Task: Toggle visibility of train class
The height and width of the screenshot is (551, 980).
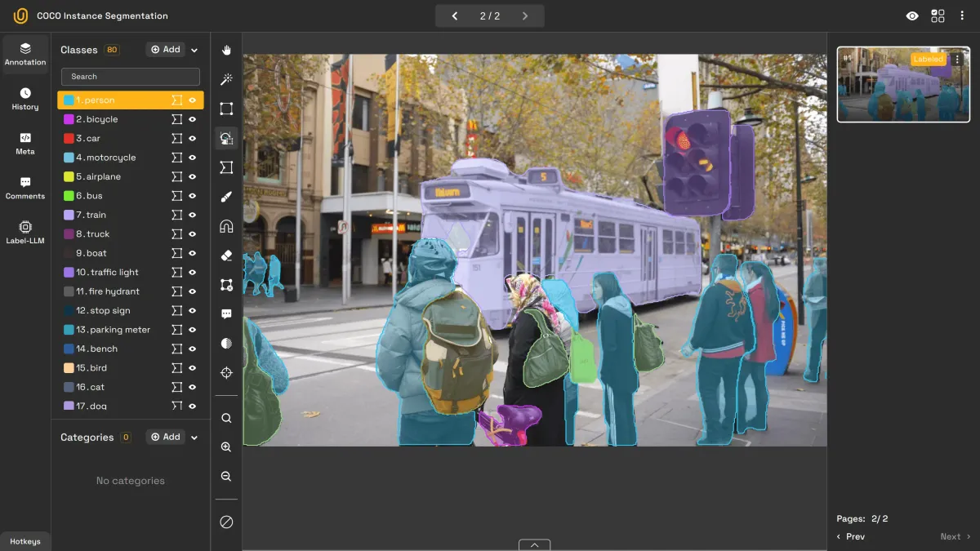Action: coord(193,215)
